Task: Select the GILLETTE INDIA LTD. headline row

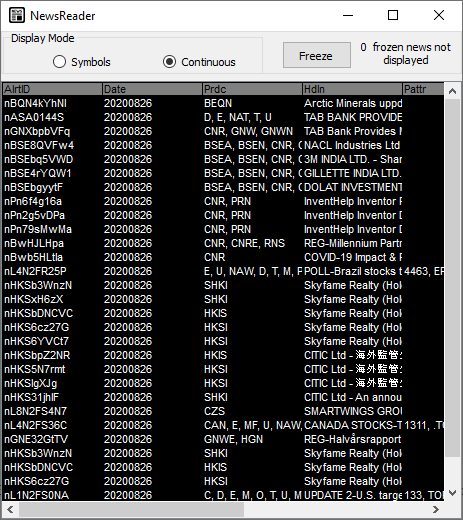Action: tap(223, 173)
